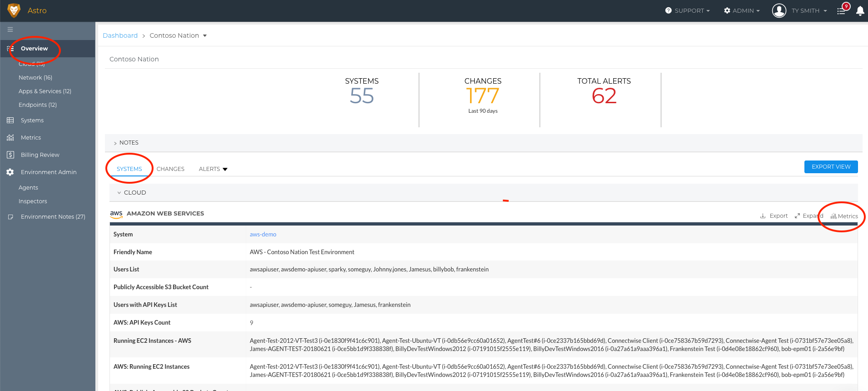Click the Export download icon for AWS
The width and height of the screenshot is (868, 391).
click(763, 216)
